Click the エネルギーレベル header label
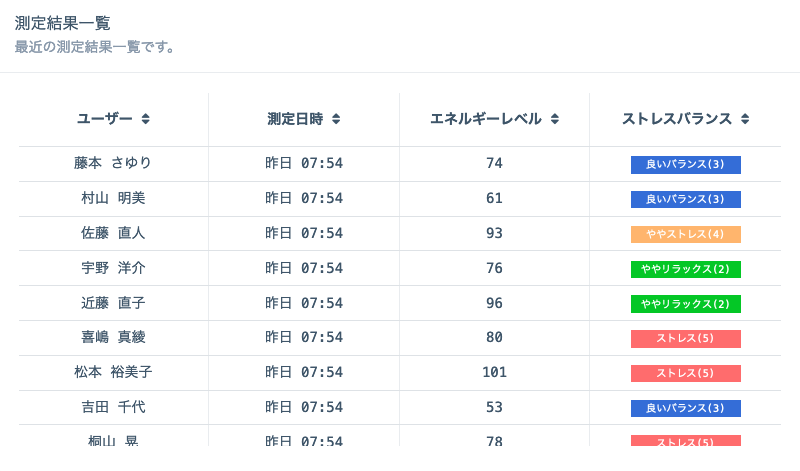The image size is (800, 471). (486, 119)
